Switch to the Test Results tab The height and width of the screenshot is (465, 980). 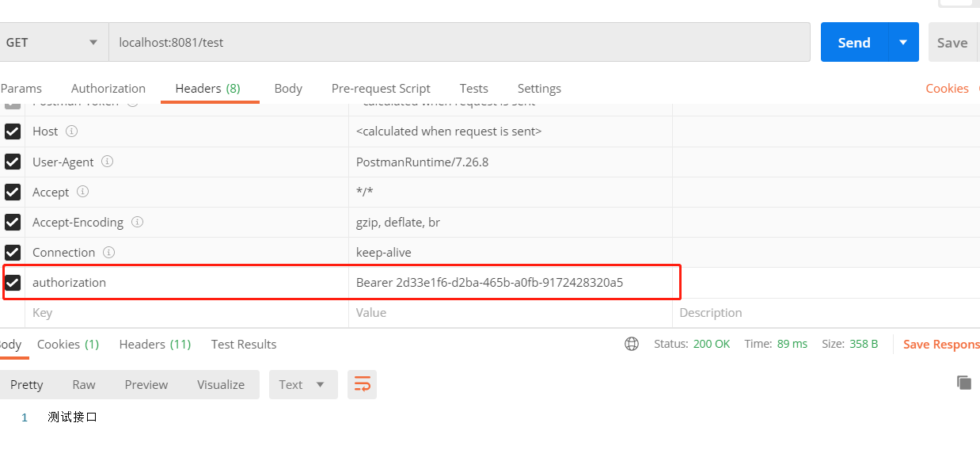[x=244, y=344]
